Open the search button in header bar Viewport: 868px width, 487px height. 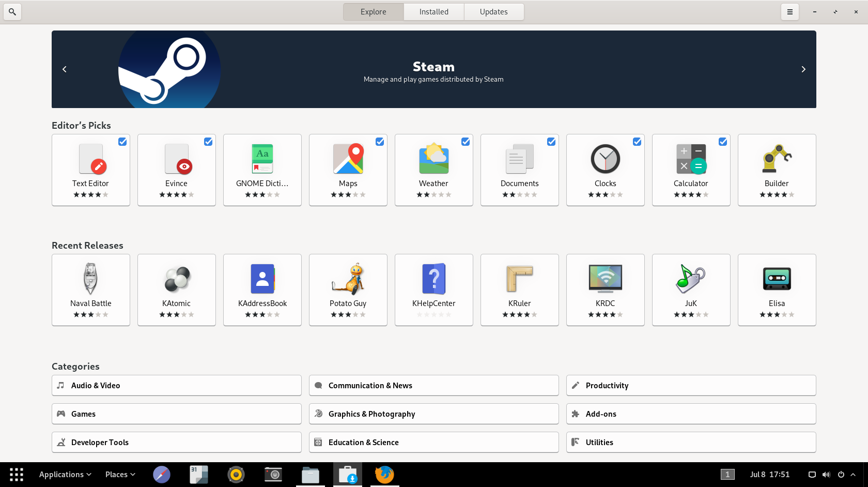point(12,11)
